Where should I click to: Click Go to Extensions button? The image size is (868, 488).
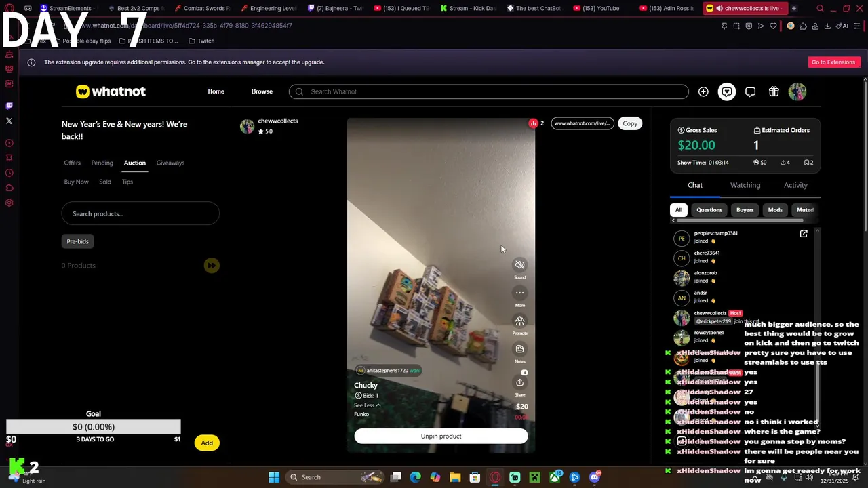(x=833, y=62)
